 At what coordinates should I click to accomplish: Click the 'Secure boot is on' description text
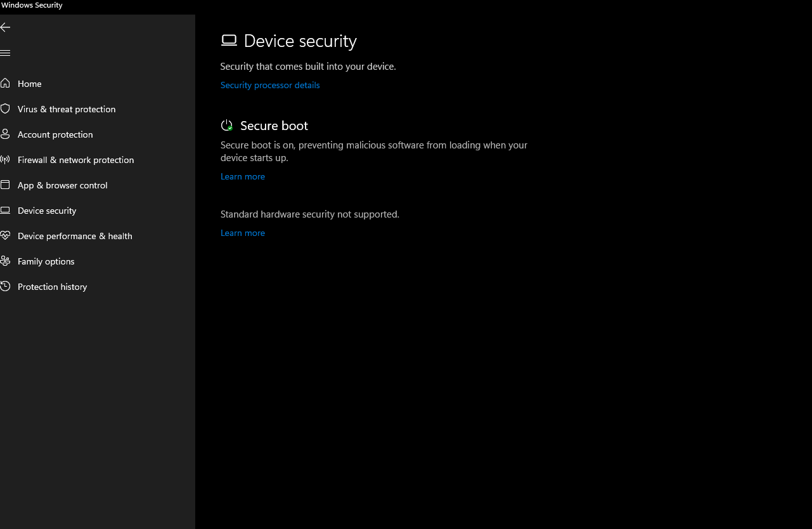click(x=374, y=151)
